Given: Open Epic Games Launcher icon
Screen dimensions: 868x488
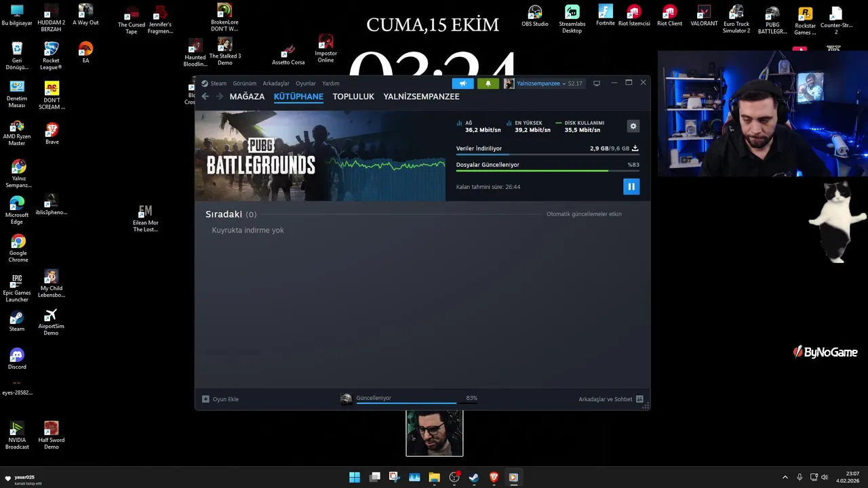Looking at the screenshot, I should coord(17,288).
